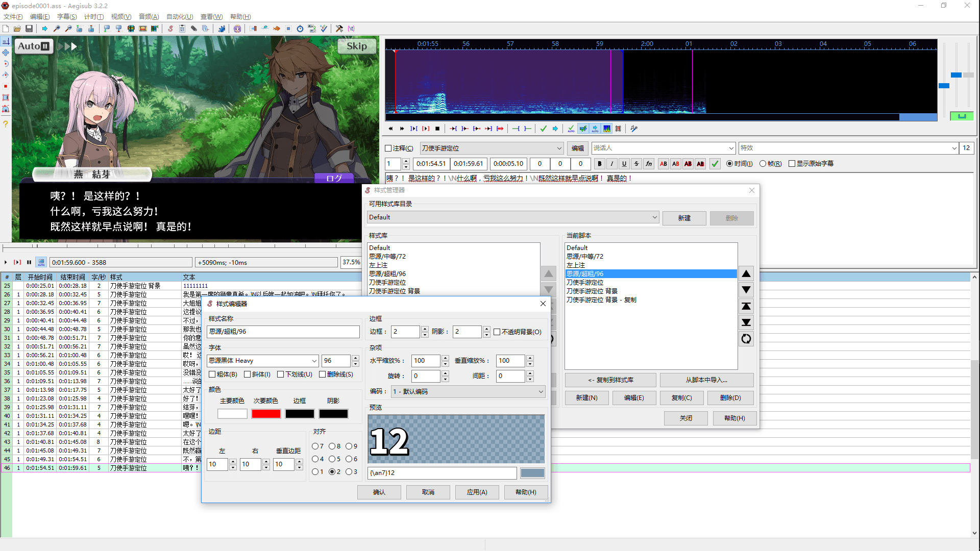The image size is (980, 551).
Task: Click the New subtitles file icon
Action: [6, 29]
